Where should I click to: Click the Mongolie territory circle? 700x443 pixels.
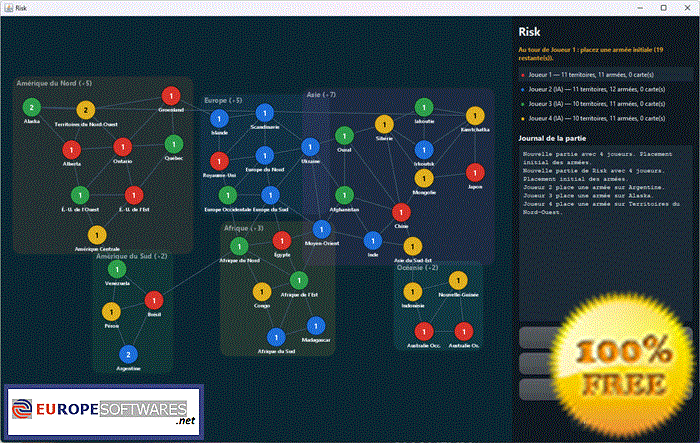(x=424, y=179)
